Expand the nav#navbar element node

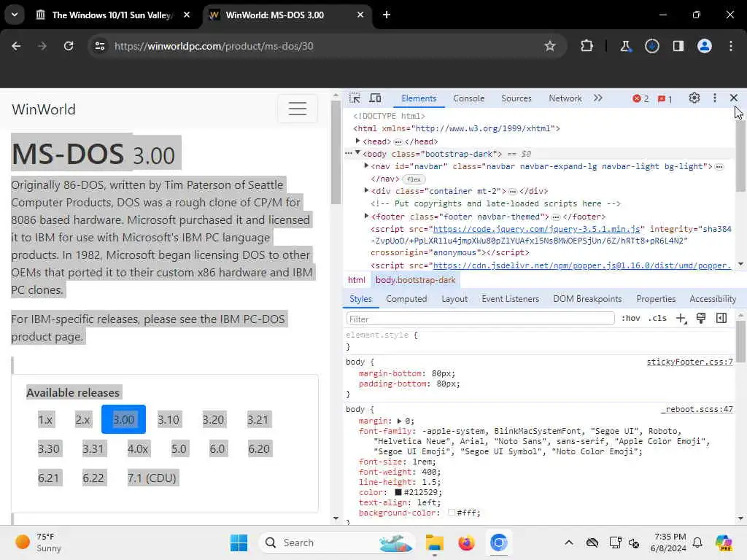pos(366,166)
